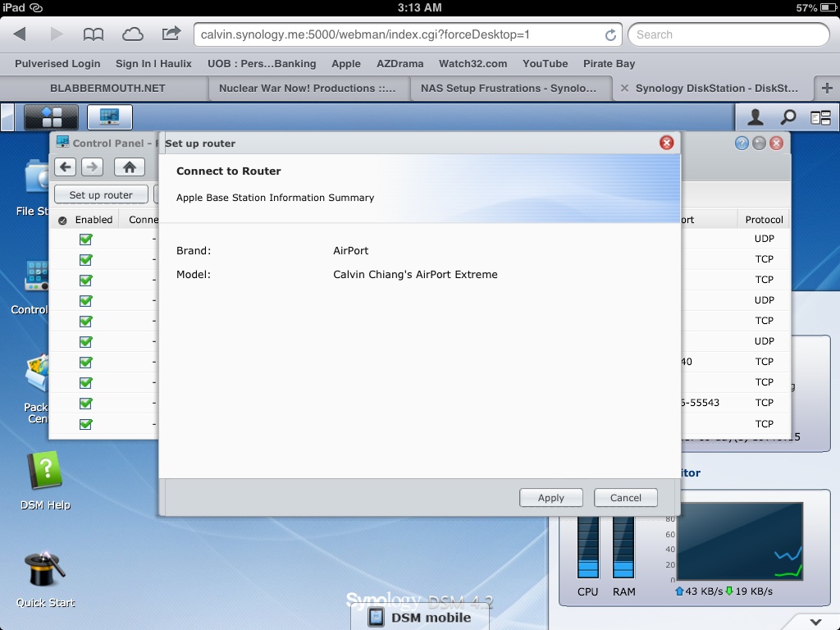Uncheck the fifth rule checkbox
The width and height of the screenshot is (840, 630).
(x=85, y=321)
